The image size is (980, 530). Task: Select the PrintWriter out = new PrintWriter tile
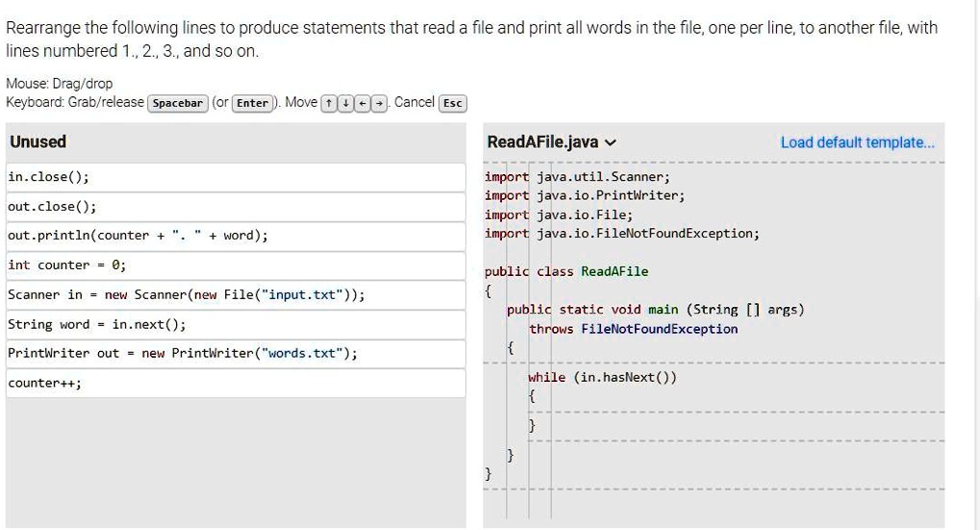pyautogui.click(x=236, y=353)
